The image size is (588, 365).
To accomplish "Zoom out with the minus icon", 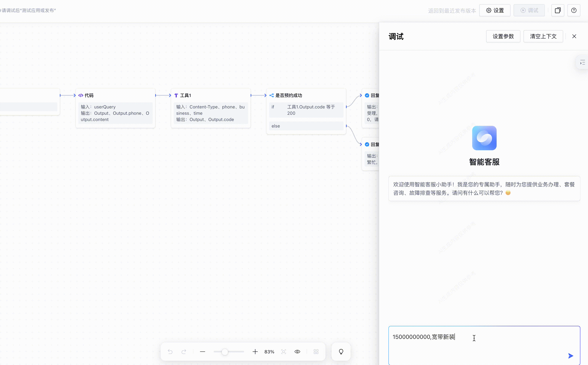I will pyautogui.click(x=203, y=352).
